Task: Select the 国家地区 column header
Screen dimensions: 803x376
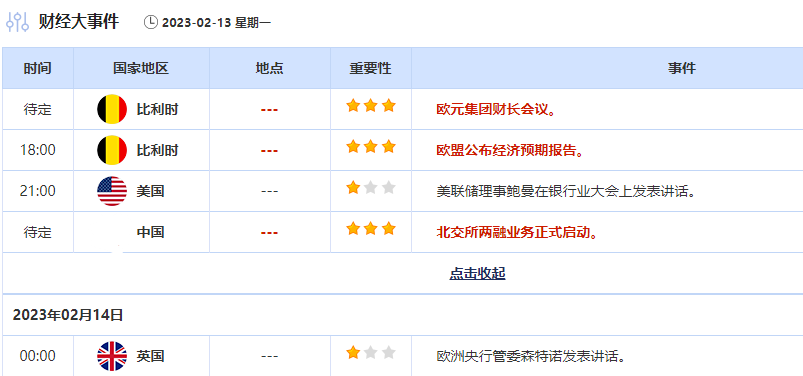Action: (x=141, y=68)
